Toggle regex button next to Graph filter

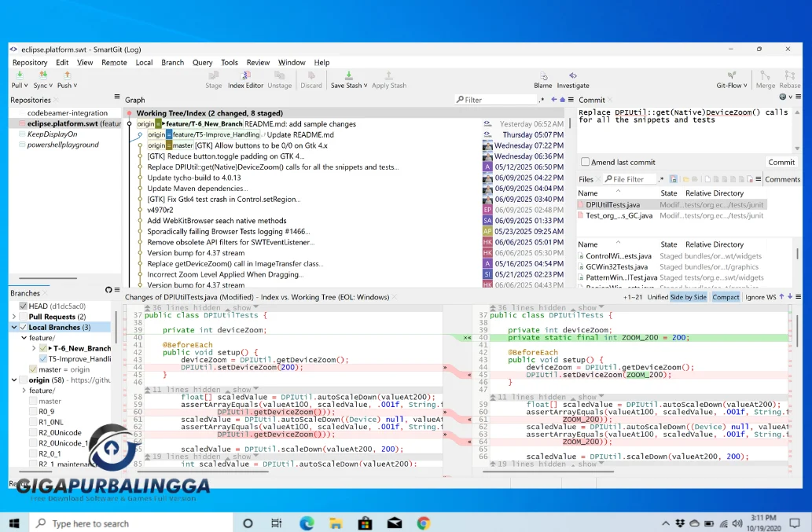(542, 99)
